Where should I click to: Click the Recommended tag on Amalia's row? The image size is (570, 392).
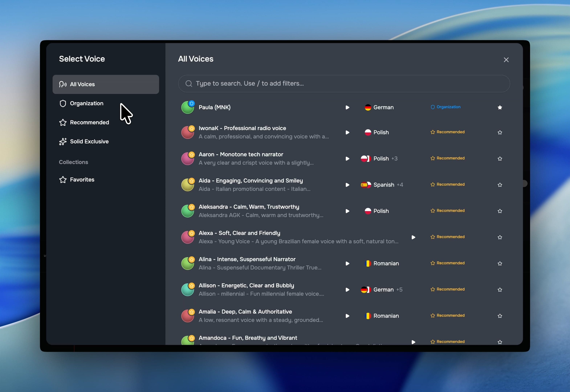point(447,315)
